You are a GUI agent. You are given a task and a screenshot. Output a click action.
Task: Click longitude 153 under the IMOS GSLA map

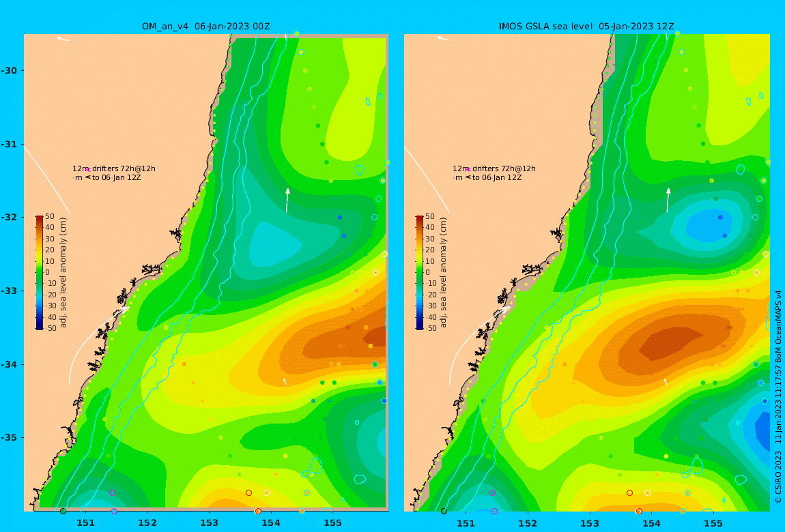coord(590,523)
